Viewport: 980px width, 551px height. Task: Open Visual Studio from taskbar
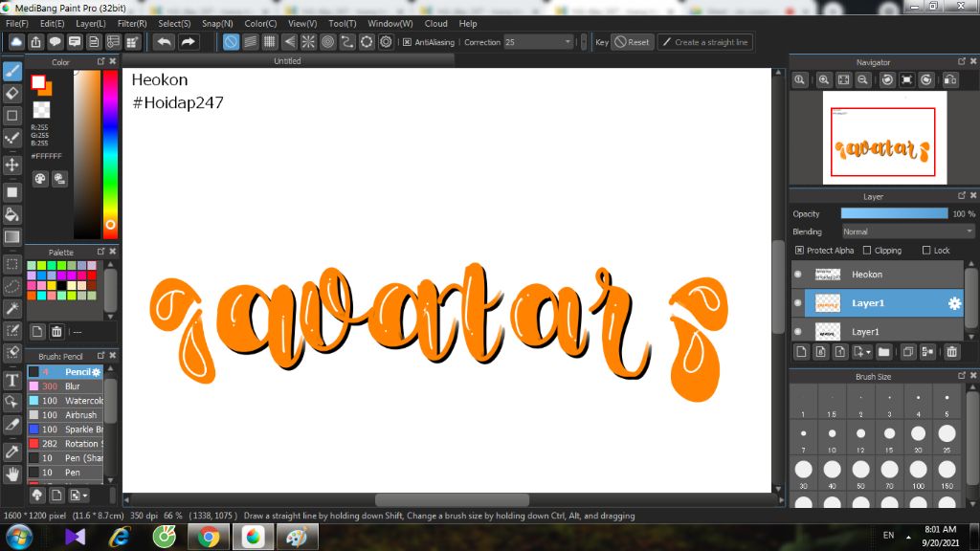[x=75, y=537]
